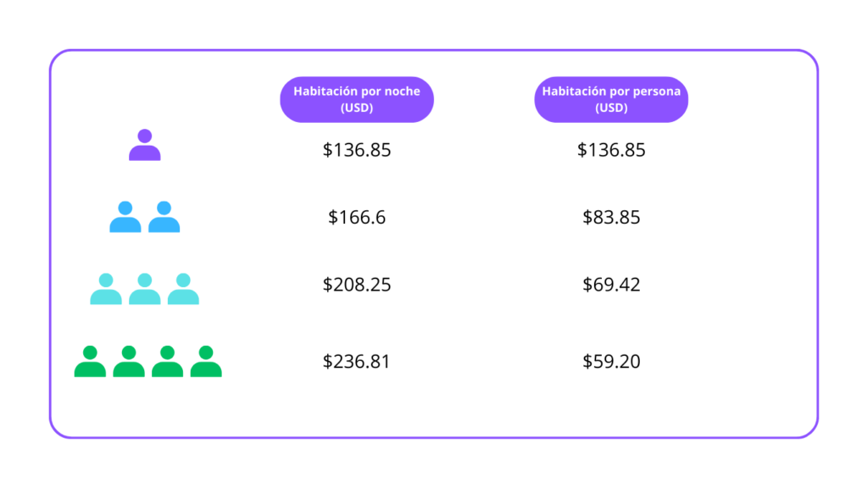This screenshot has width=868, height=488.
Task: Select the $236.81 per night price
Action: [x=357, y=362]
